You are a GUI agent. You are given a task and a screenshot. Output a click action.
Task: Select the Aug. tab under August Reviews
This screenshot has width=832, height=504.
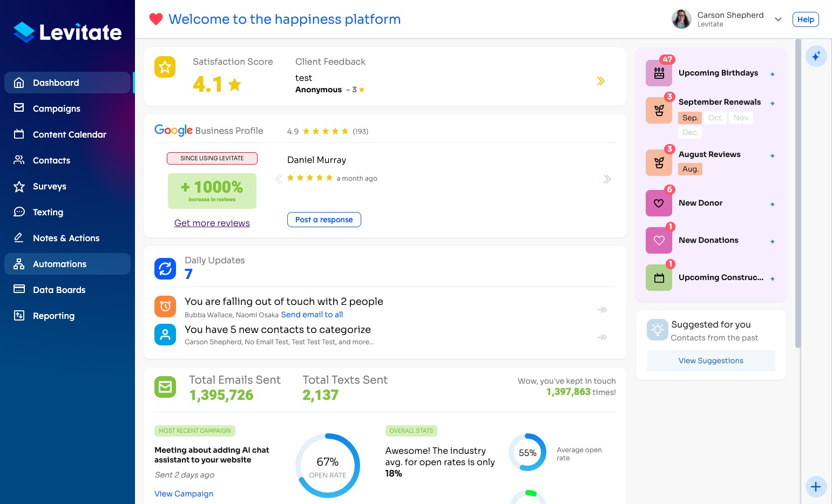pyautogui.click(x=690, y=169)
